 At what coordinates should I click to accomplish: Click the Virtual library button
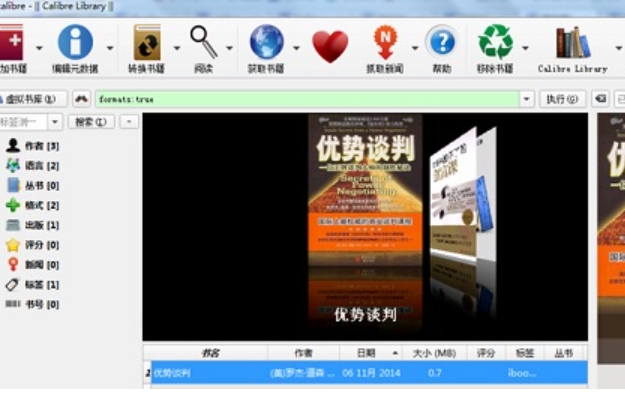coord(32,99)
